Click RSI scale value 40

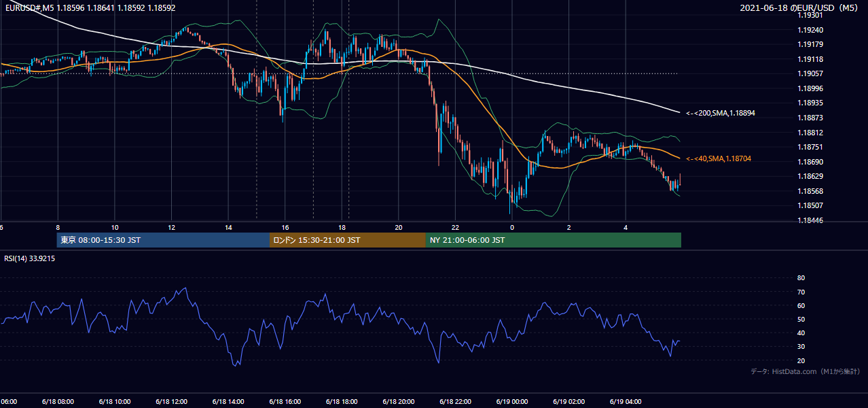coord(801,333)
